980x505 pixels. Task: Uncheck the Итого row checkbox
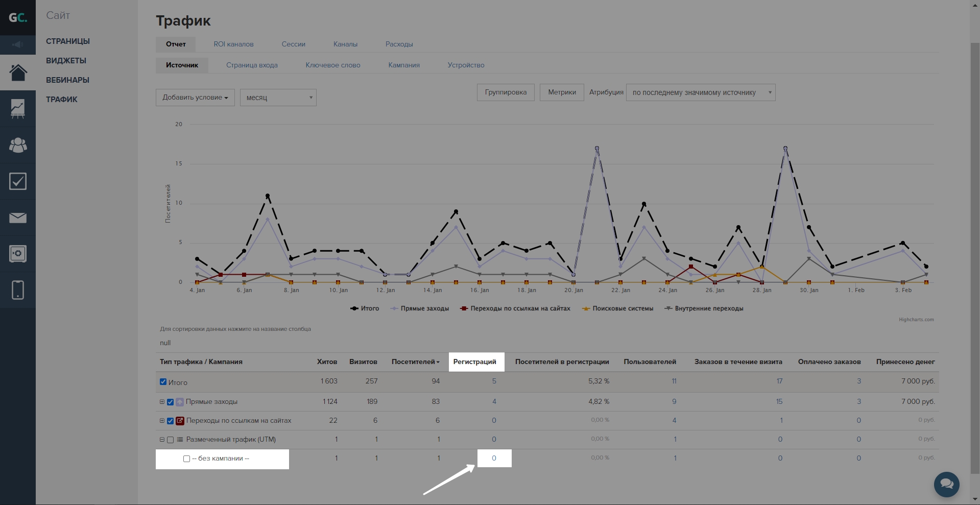coord(163,382)
